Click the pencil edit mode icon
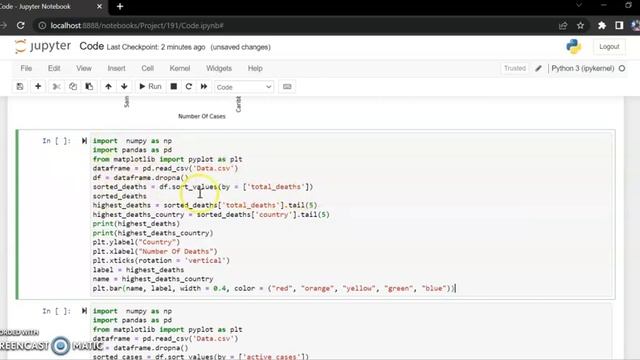 coord(538,69)
